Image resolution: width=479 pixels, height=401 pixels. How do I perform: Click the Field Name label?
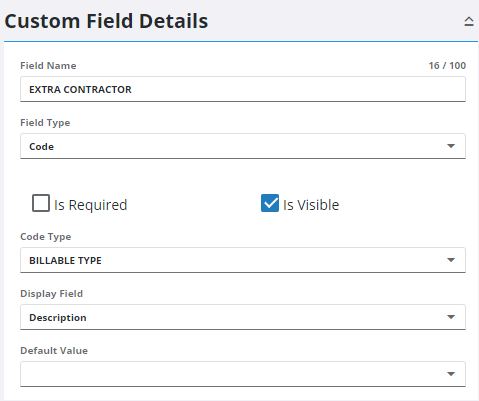[48, 66]
